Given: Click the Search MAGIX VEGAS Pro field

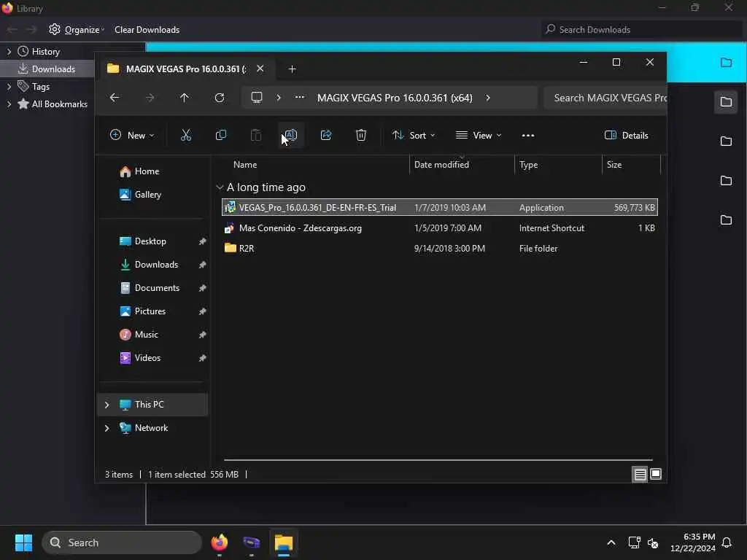Looking at the screenshot, I should click(605, 98).
